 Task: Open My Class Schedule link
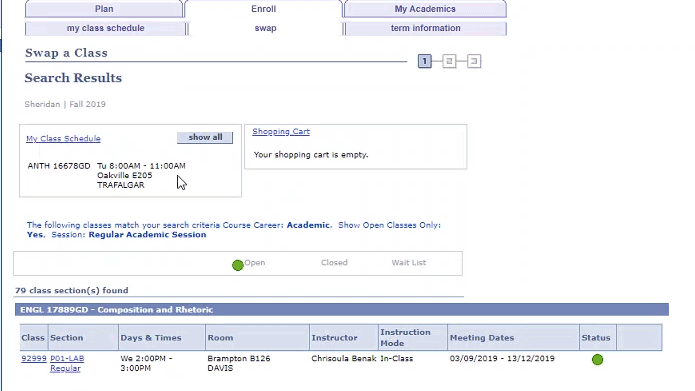click(63, 138)
